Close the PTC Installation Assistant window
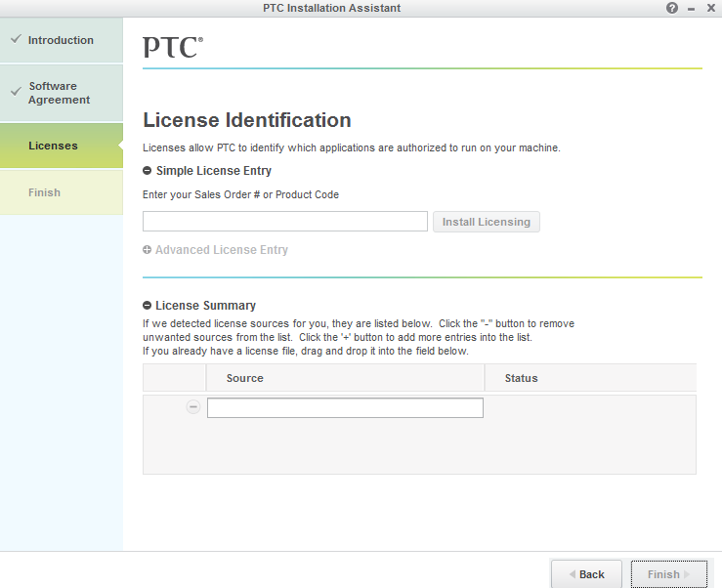 tap(711, 8)
